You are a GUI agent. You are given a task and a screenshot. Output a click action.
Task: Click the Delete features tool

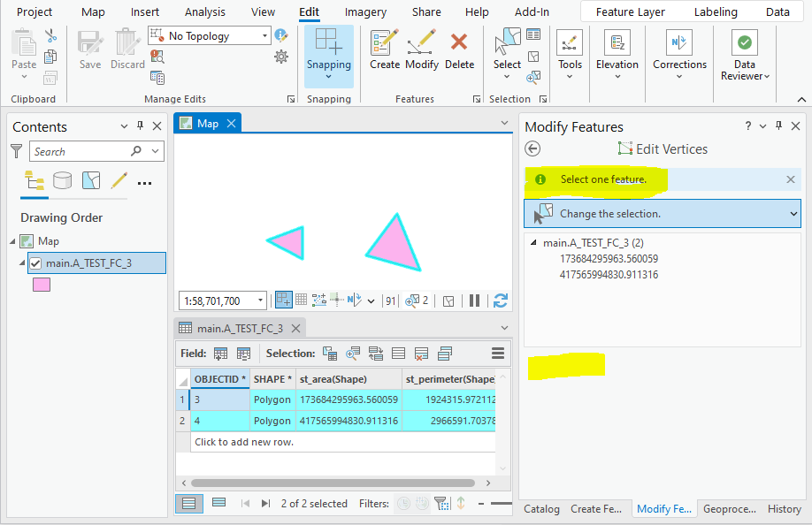[x=459, y=49]
